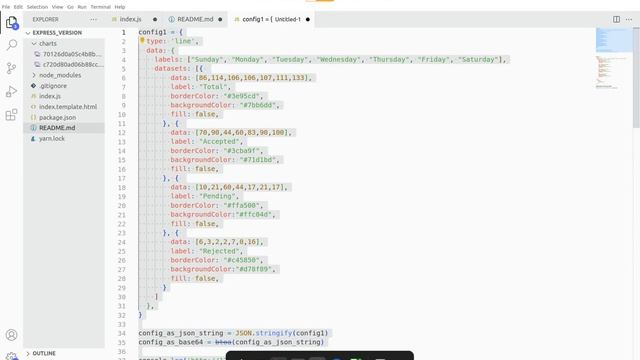This screenshot has height=360, width=640.
Task: Switch to the README.md editor tab
Action: 196,19
